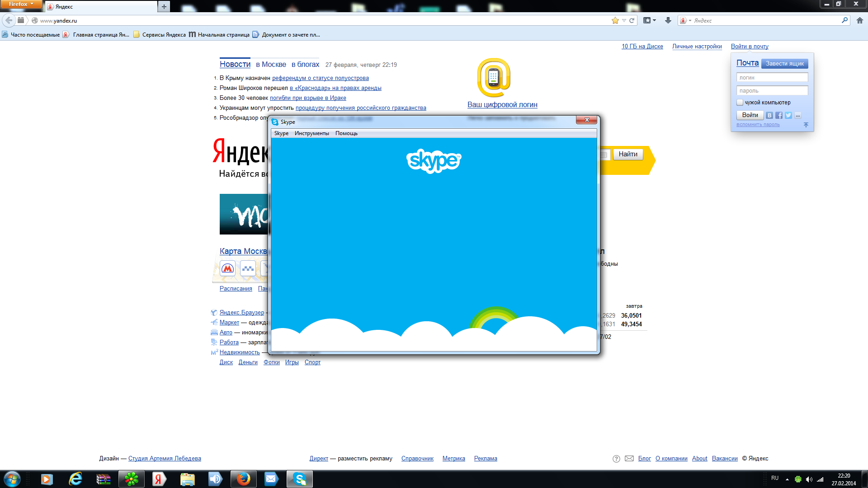
Task: Expand the Yandex search engine selector
Action: [x=685, y=20]
